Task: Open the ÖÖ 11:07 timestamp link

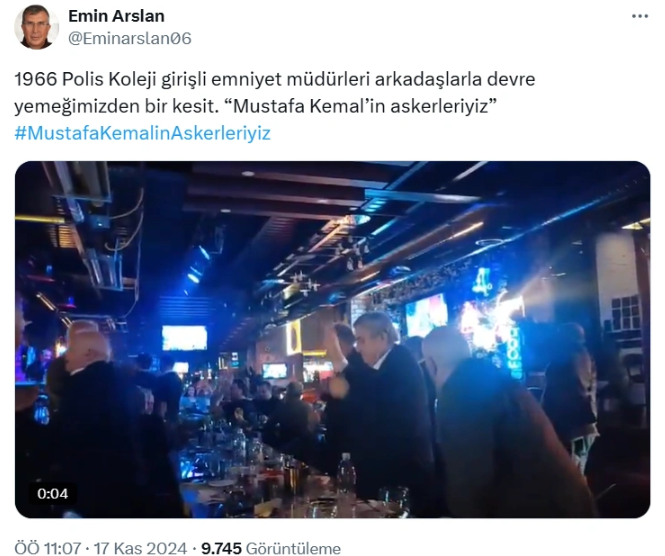Action: point(48,548)
